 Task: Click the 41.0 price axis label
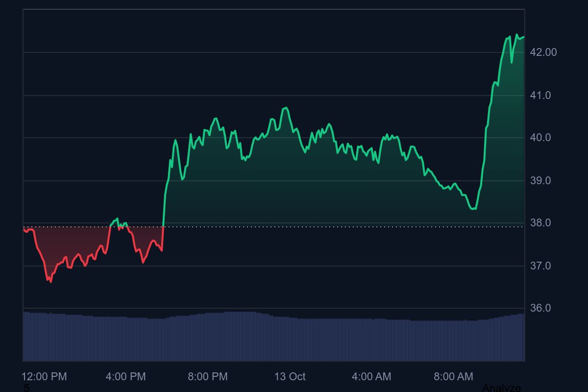[x=540, y=96]
